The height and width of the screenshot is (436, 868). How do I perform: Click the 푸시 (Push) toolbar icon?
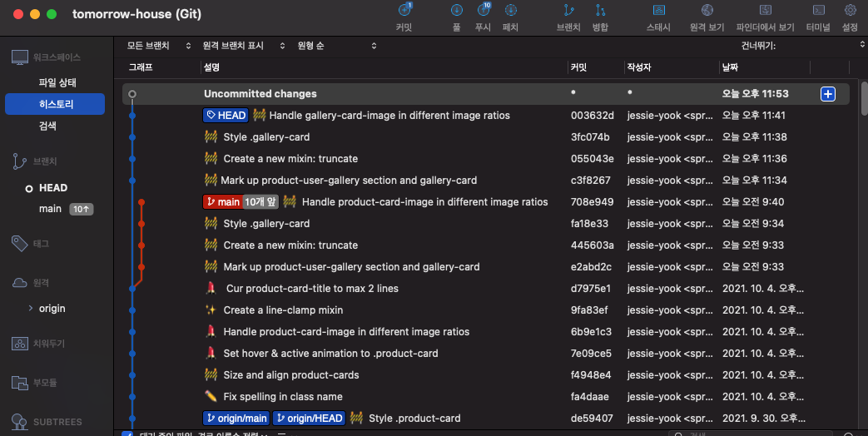pos(484,11)
